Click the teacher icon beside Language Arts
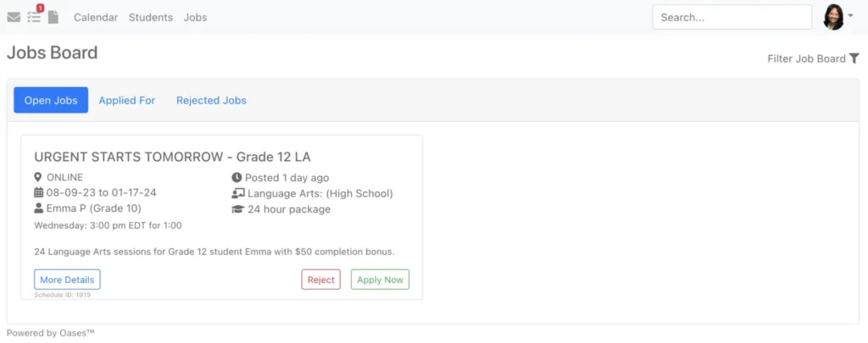Viewport: 868px width, 343px height. coord(237,193)
